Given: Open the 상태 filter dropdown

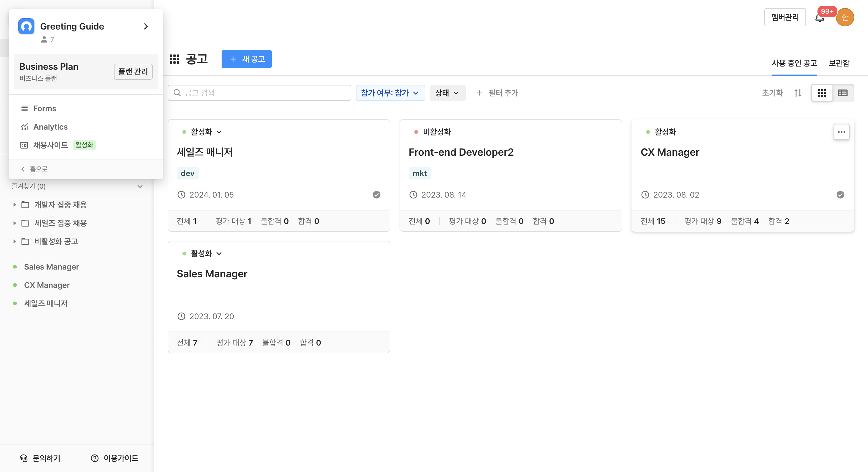Looking at the screenshot, I should [x=447, y=93].
